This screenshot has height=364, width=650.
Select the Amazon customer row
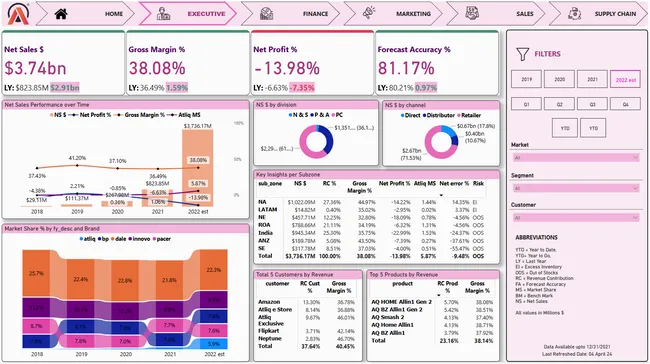(x=307, y=302)
